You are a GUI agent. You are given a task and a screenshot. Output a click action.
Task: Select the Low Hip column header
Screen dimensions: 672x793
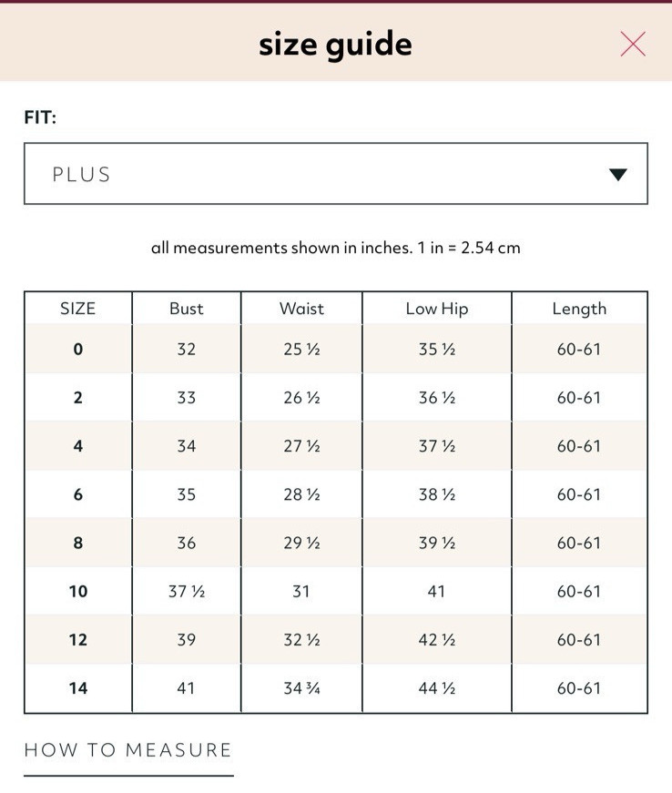(x=437, y=309)
